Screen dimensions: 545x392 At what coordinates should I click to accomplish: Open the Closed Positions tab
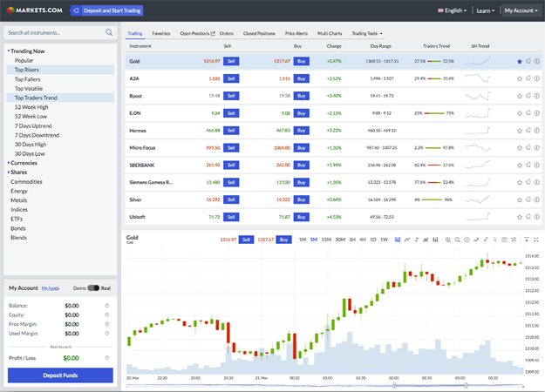259,33
